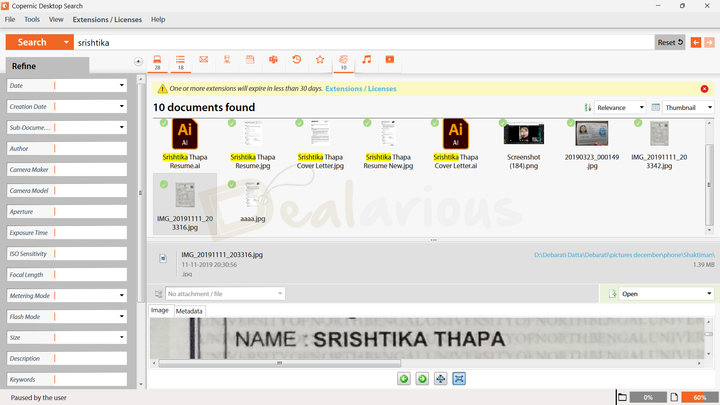
Task: Toggle check mark on aaaa.jpg
Action: click(232, 185)
